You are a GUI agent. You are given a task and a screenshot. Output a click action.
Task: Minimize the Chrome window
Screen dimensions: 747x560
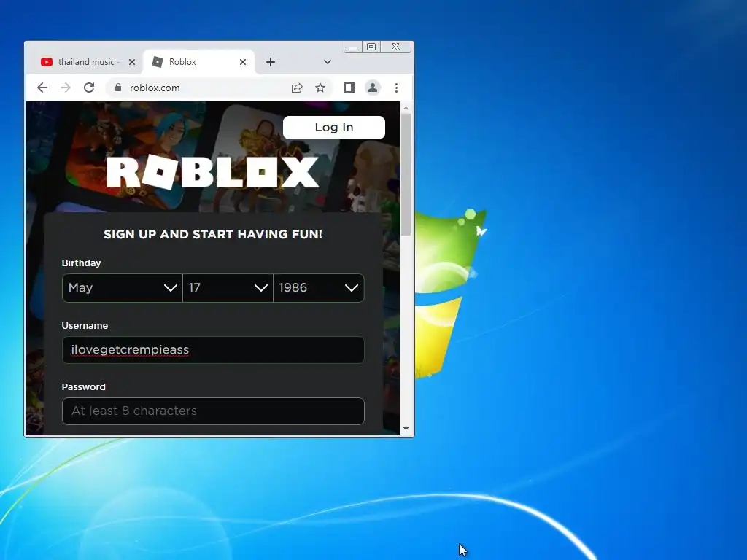[x=353, y=47]
